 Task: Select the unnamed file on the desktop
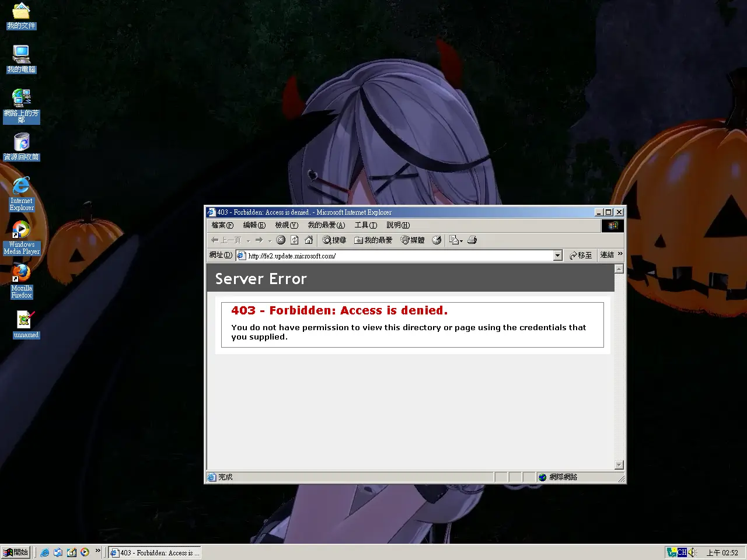point(26,324)
